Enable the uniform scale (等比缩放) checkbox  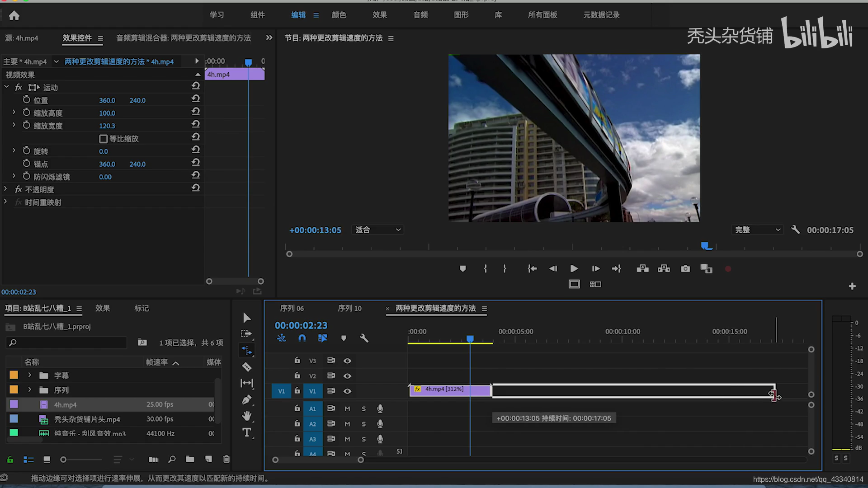click(x=103, y=139)
